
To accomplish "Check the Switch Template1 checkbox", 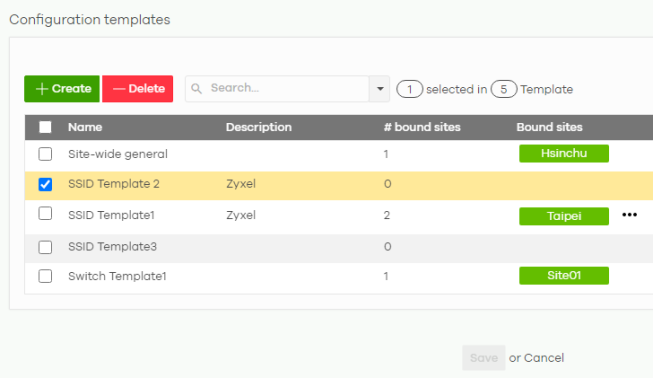I will pos(45,276).
